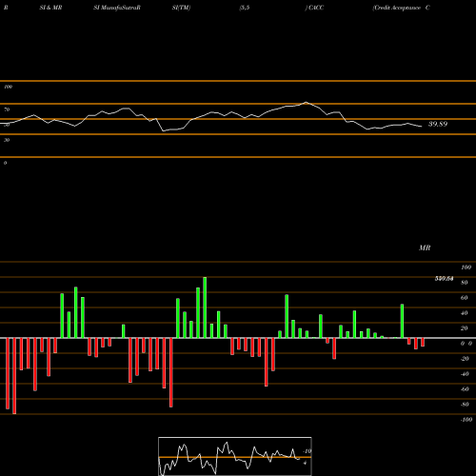The width and height of the screenshot is (476, 476).
Task: Select the ") CACC" ticker label
Action: point(314,8)
